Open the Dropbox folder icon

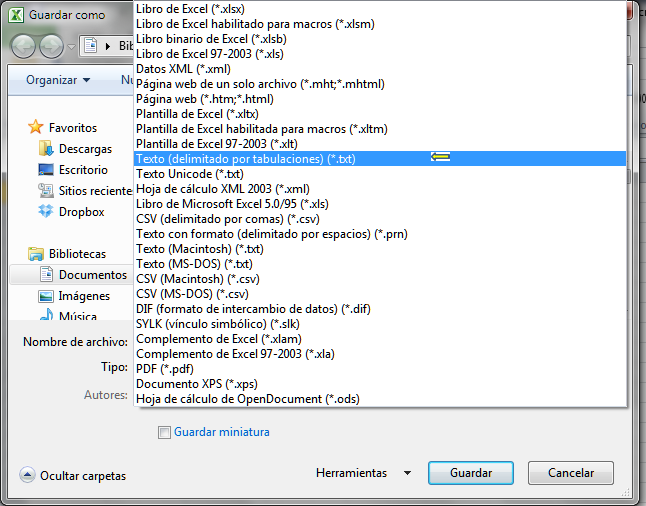pos(46,212)
